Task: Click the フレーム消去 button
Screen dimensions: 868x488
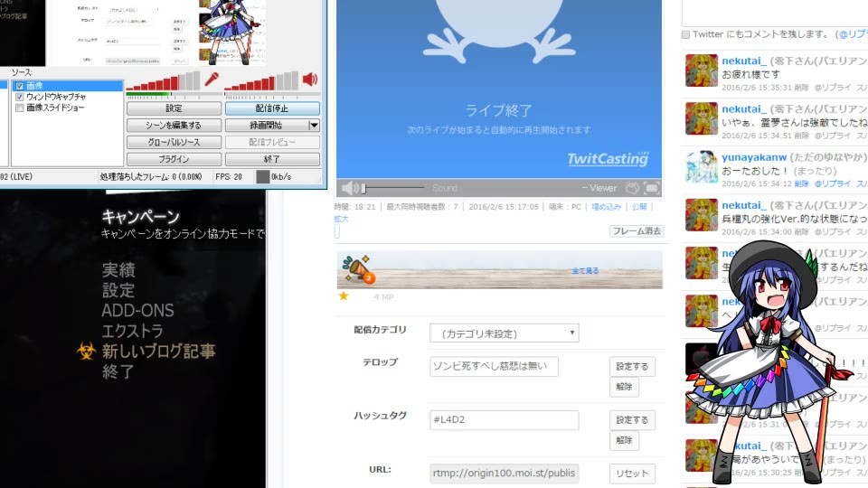Action: (x=637, y=231)
